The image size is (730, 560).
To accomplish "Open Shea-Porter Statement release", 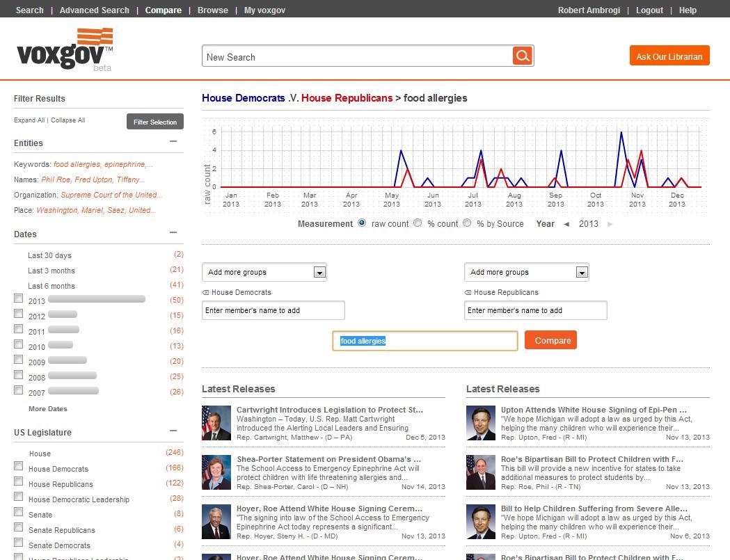I will pos(328,459).
